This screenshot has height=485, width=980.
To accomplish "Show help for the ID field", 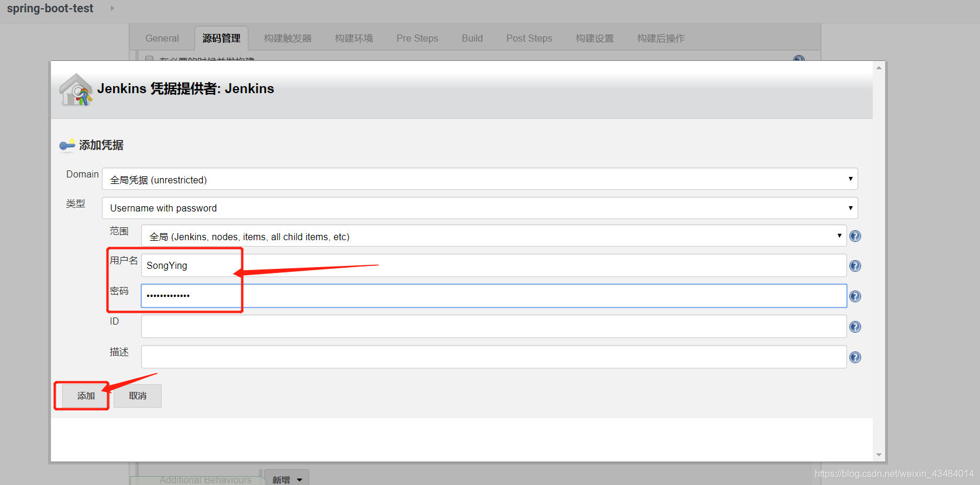I will (x=855, y=327).
